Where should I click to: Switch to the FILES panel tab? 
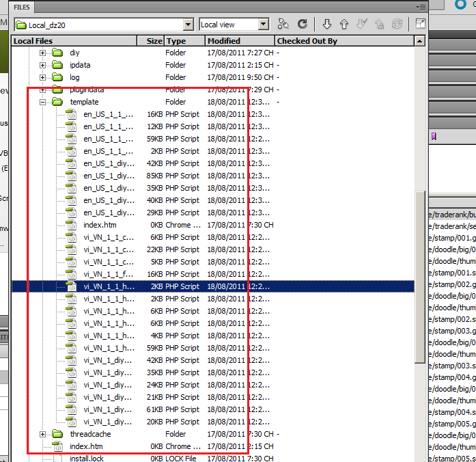tap(22, 7)
